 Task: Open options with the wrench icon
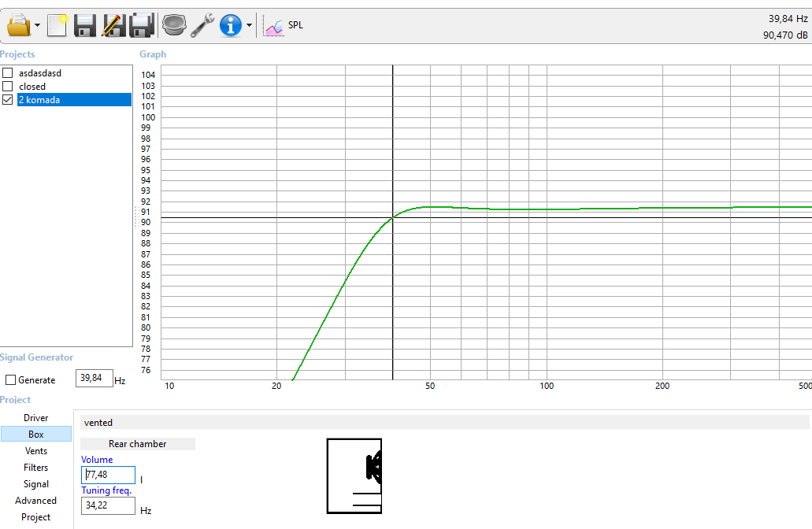(202, 25)
